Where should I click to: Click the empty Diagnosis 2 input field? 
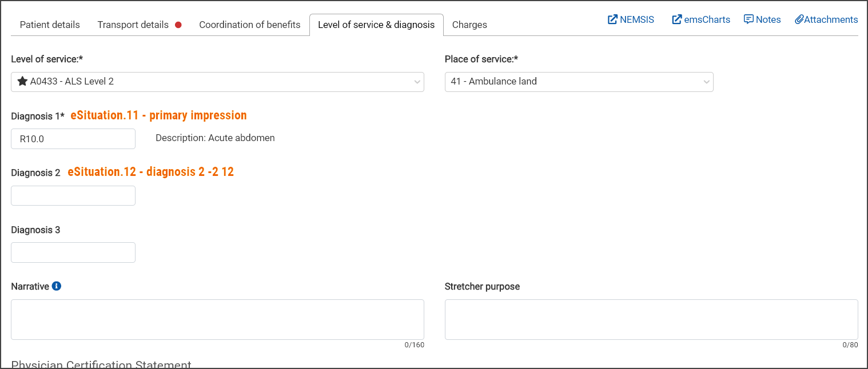[x=73, y=195]
